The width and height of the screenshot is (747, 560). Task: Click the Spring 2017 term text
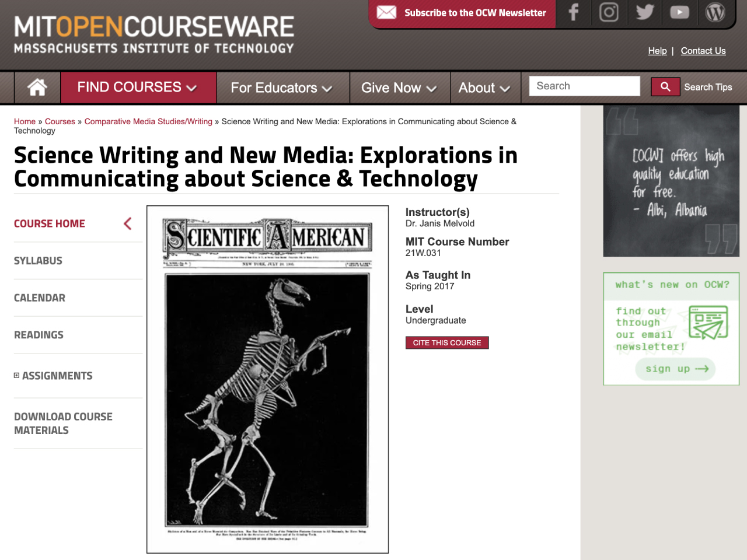[x=430, y=286]
